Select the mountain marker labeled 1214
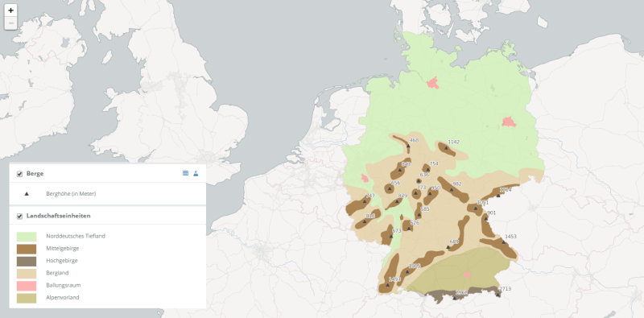Screen dimensions: 644x318 click(x=498, y=195)
